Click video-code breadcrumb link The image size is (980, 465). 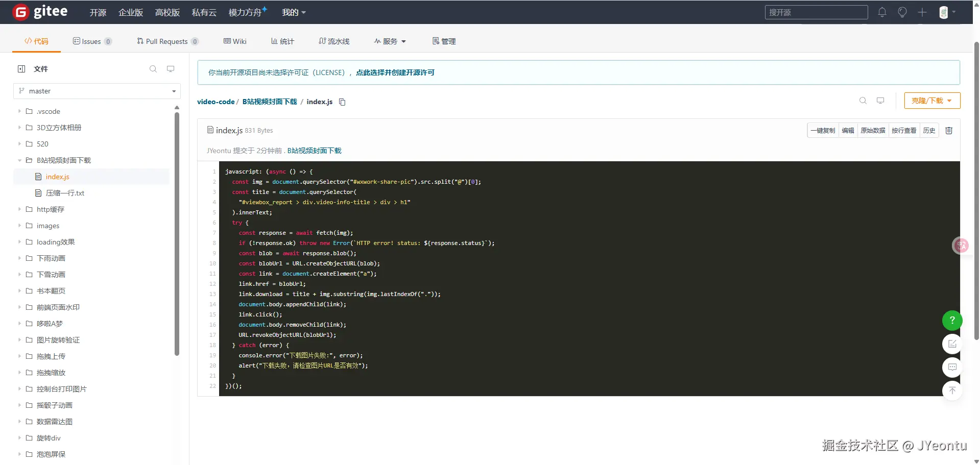(x=216, y=102)
